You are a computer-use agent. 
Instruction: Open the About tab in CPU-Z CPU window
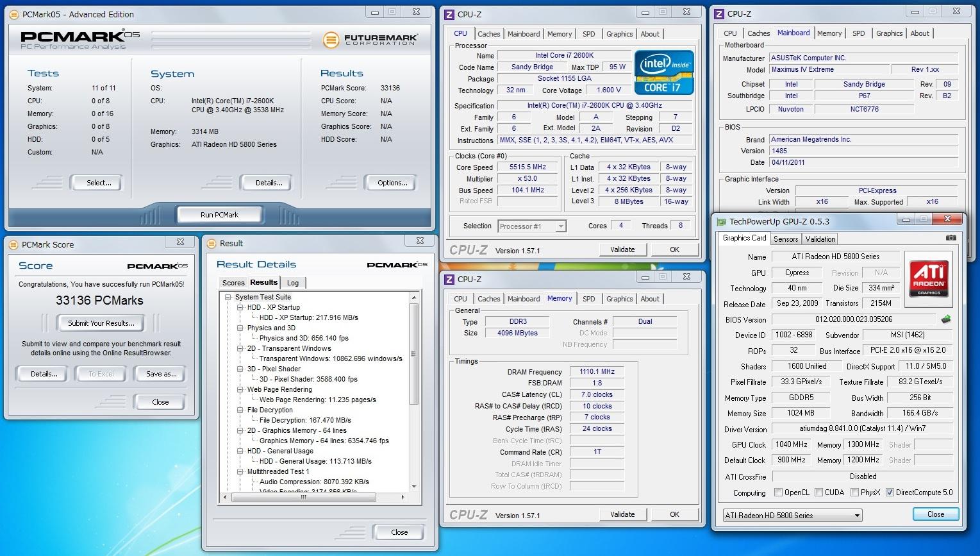point(650,34)
